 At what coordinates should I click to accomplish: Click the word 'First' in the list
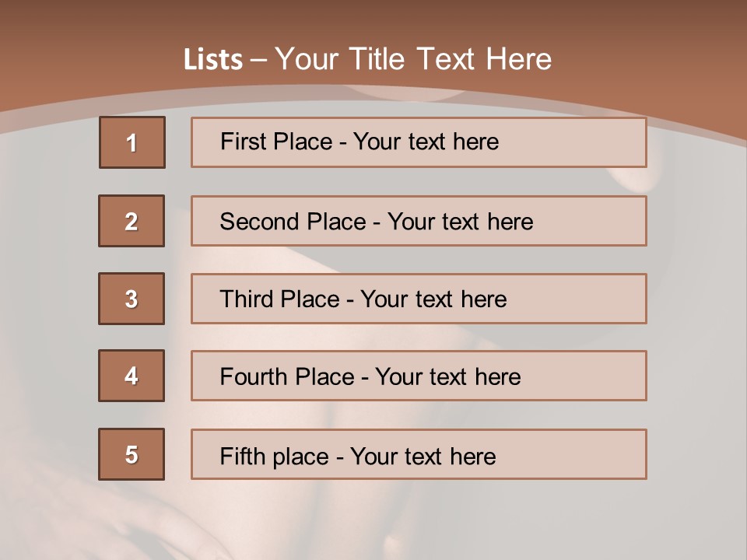point(243,142)
